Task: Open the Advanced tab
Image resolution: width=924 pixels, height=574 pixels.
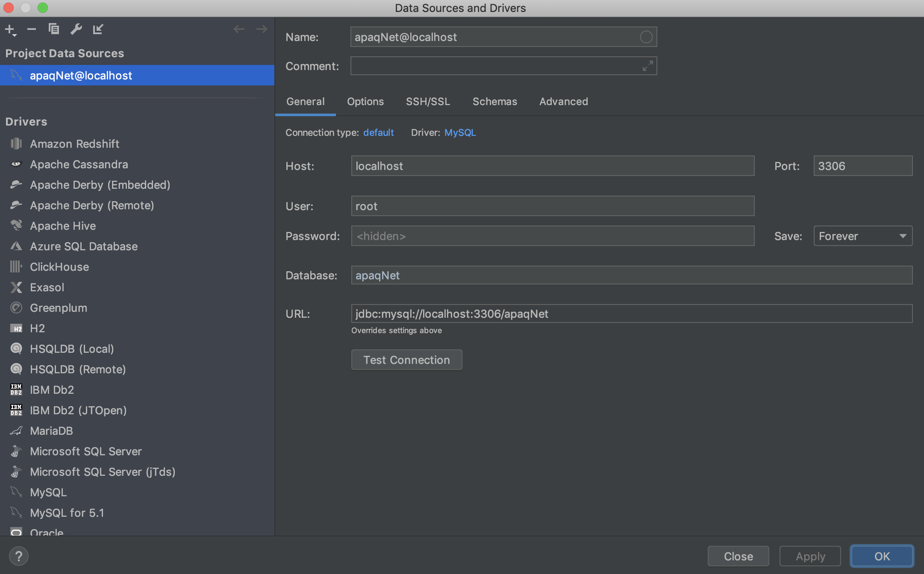Action: [x=563, y=102]
